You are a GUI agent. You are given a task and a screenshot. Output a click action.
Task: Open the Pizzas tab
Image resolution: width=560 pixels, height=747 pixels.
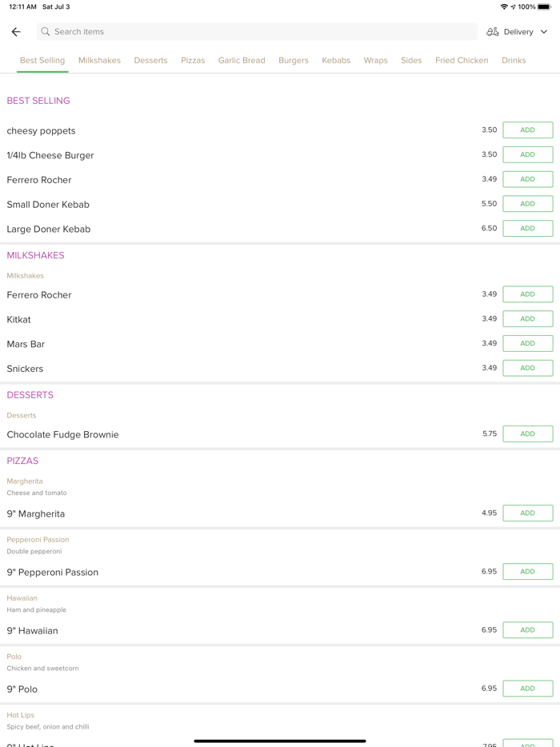coord(193,61)
